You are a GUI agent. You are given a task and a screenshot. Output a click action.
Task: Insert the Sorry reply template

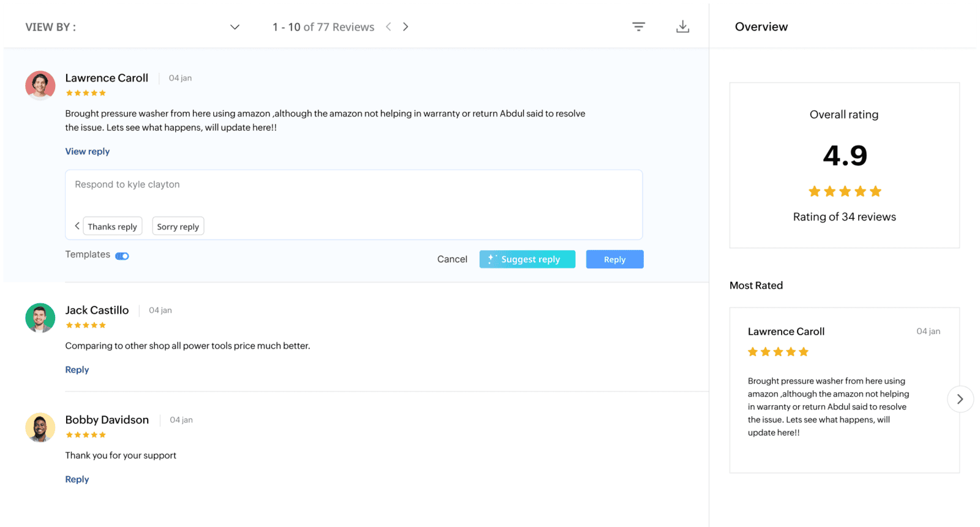pos(178,227)
